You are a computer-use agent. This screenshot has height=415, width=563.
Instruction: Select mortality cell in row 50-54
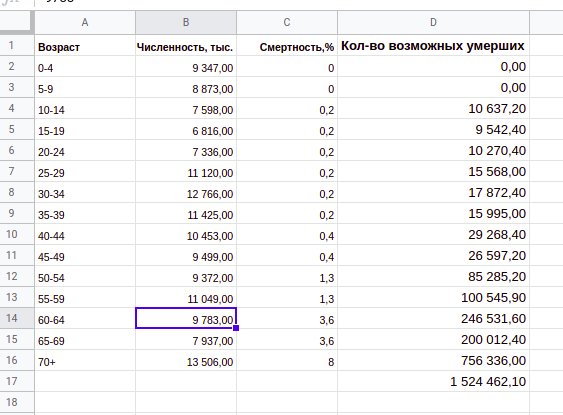[287, 276]
